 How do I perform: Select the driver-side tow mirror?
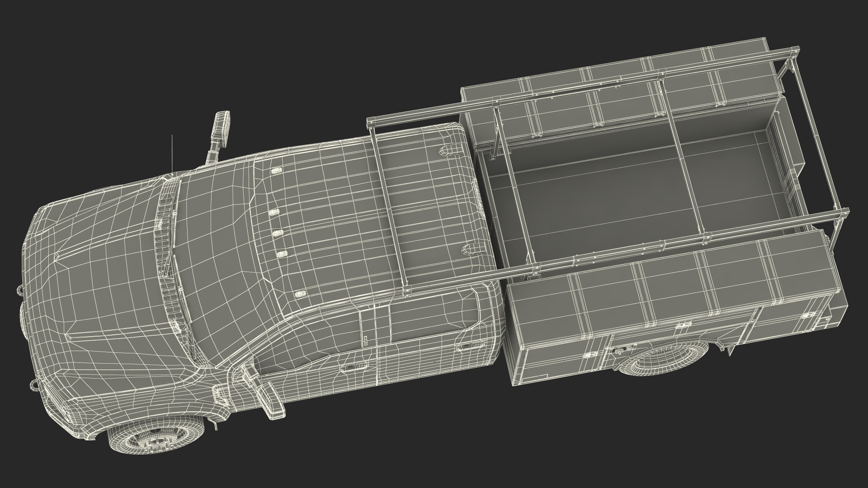coord(270,400)
